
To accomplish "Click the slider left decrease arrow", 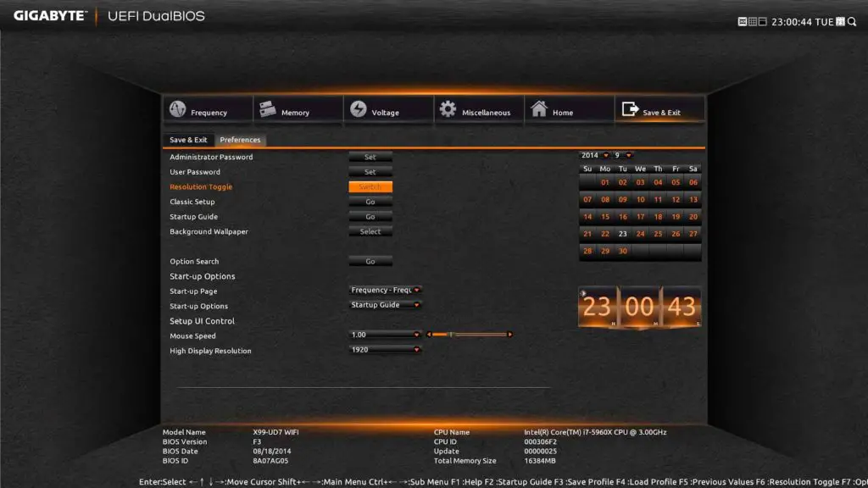I will tap(428, 335).
